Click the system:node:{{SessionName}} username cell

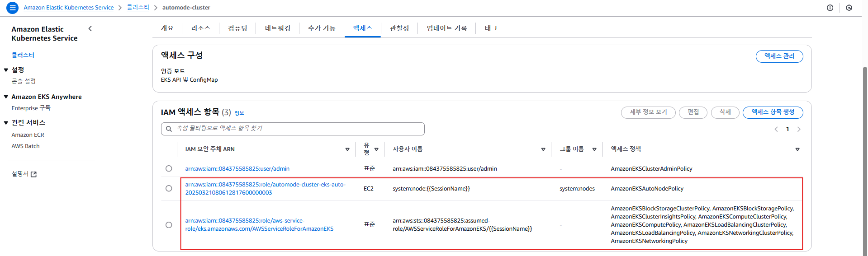click(x=431, y=189)
